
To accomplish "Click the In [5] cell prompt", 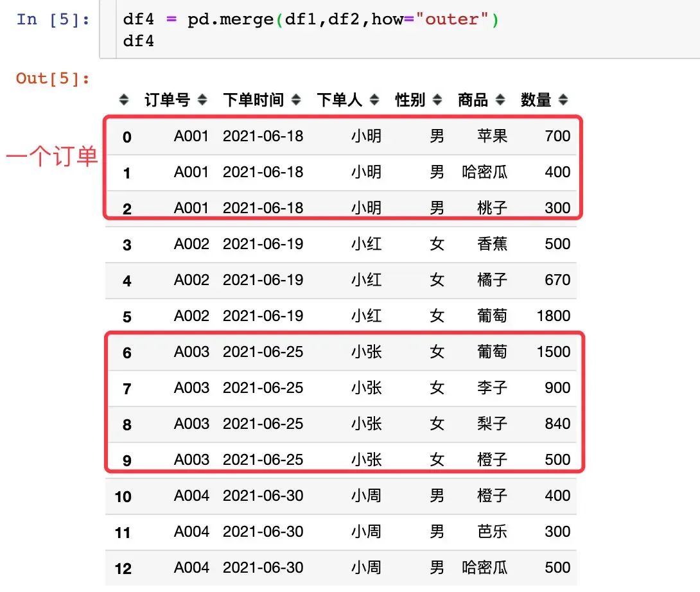I will [53, 19].
